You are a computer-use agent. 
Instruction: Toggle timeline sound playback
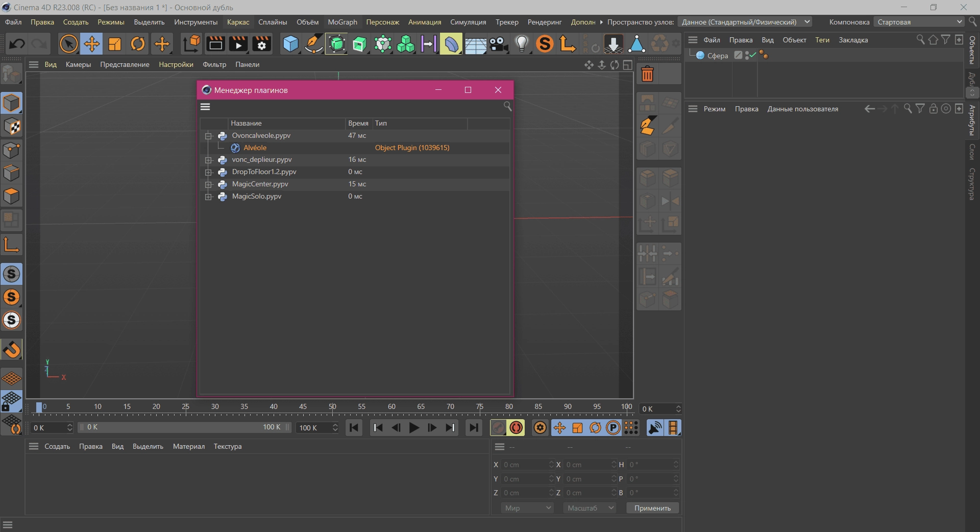point(655,428)
